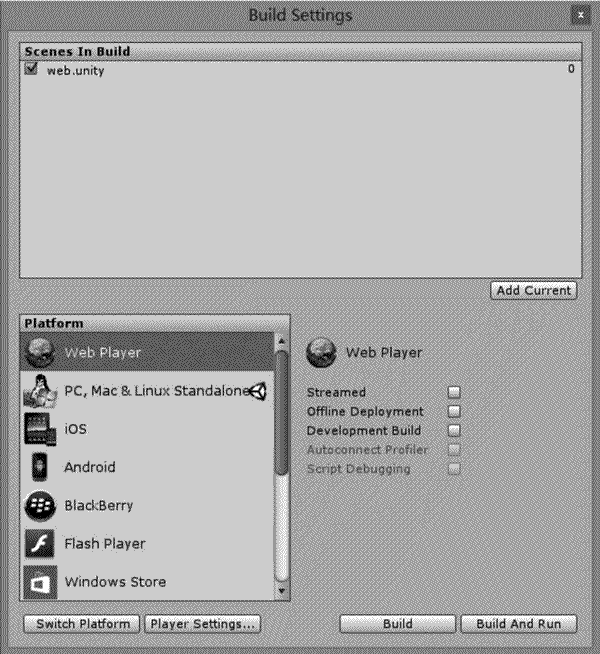Enable the Streamed checkbox
The image size is (600, 654).
point(454,392)
